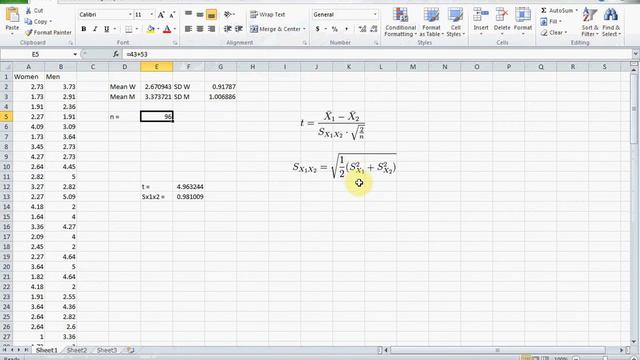Open Sort & Filter menu

coord(590,22)
